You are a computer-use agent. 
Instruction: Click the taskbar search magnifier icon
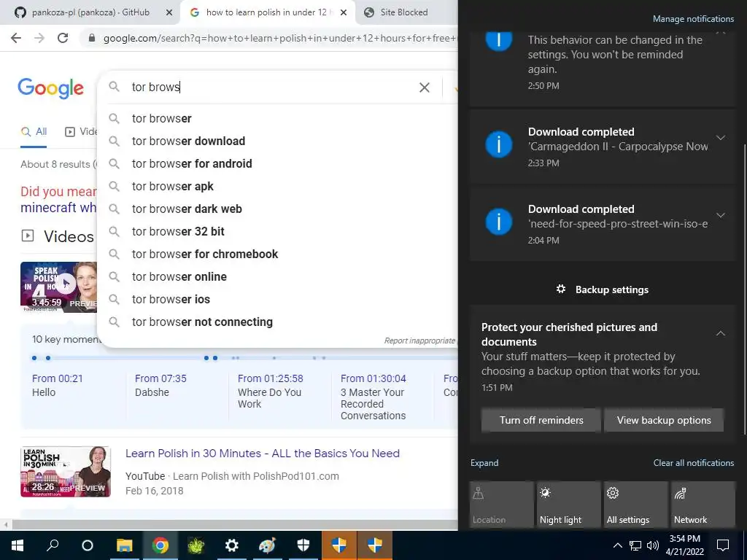[x=53, y=545]
